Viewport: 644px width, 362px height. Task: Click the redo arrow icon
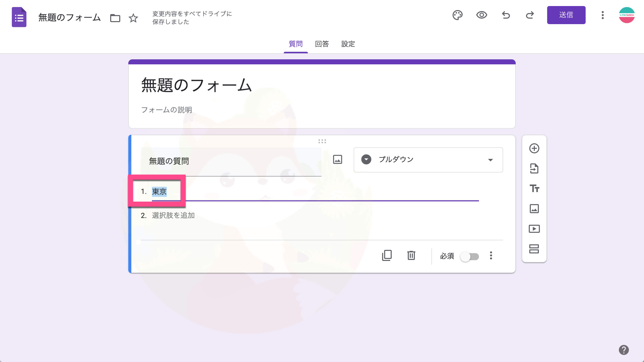coord(530,15)
